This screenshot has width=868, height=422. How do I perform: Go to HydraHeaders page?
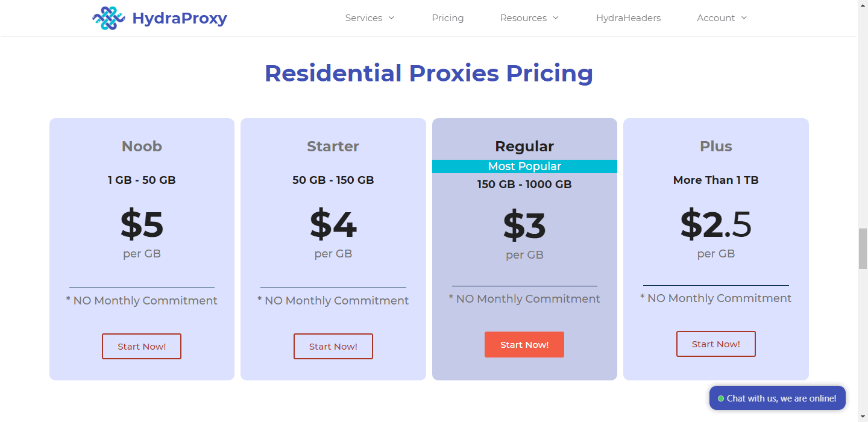[x=628, y=18]
